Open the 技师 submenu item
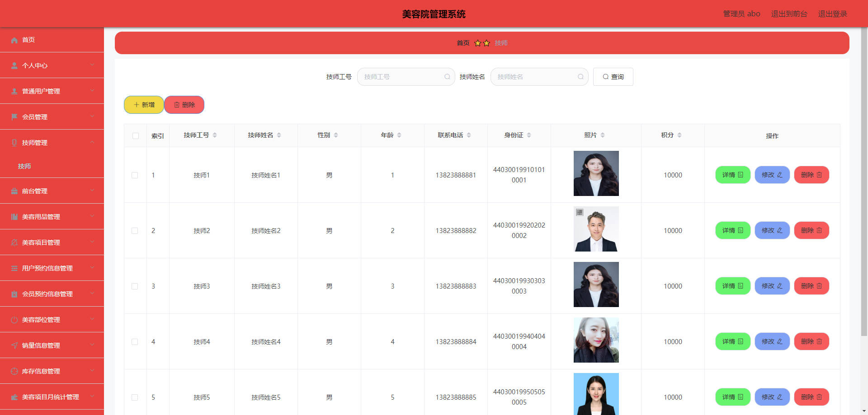868x415 pixels. [x=52, y=166]
